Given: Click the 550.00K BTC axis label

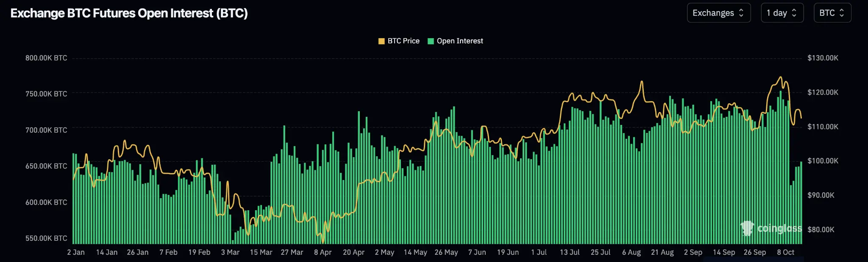Looking at the screenshot, I should 46,238.
